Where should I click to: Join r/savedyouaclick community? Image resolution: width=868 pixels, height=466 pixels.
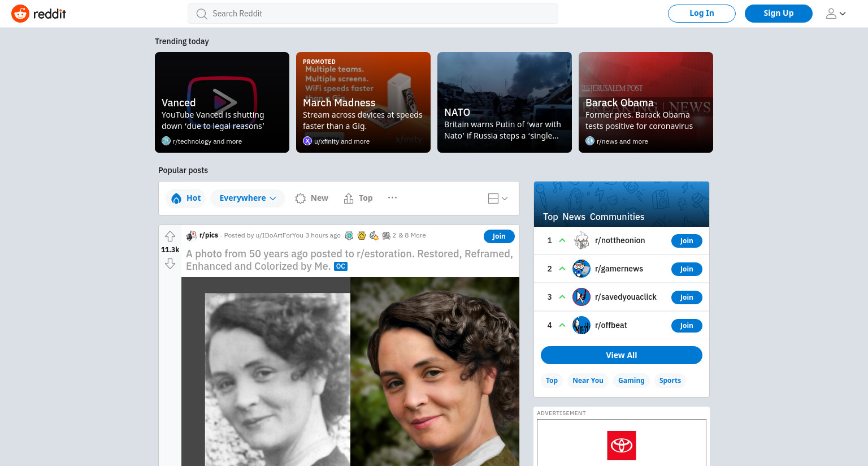tap(687, 297)
